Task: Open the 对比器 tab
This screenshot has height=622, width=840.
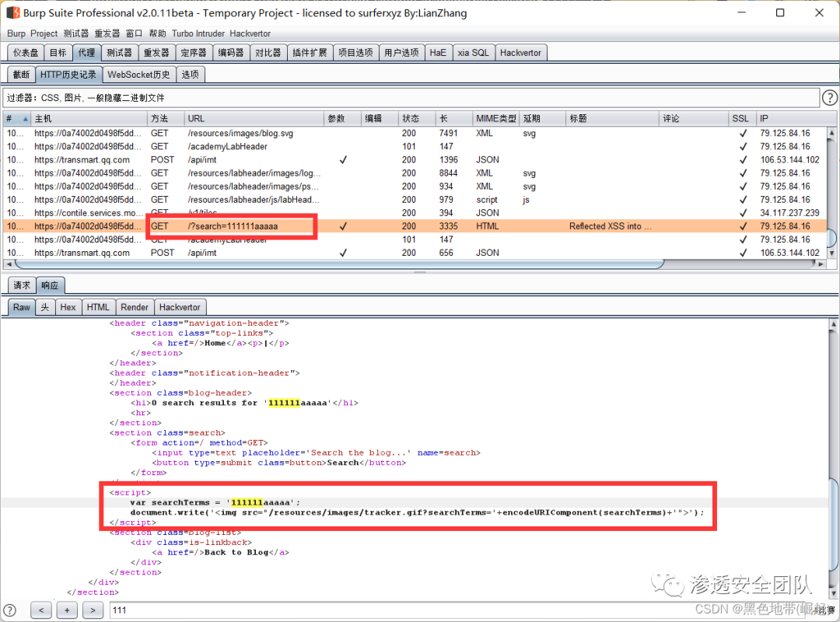Action: 268,53
